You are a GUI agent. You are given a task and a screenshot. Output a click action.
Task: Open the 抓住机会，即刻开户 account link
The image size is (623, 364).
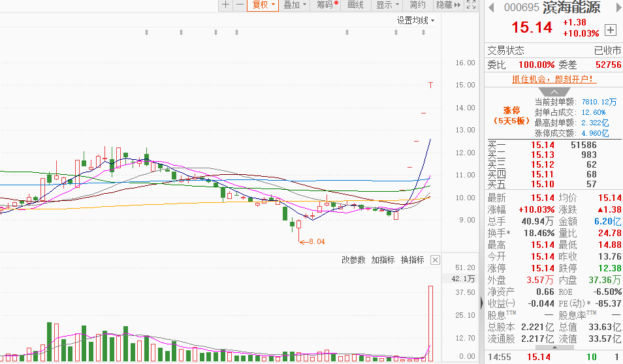552,79
